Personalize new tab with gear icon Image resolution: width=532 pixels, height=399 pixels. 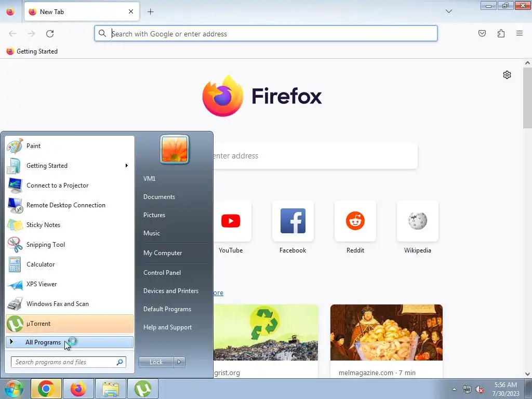pos(507,75)
